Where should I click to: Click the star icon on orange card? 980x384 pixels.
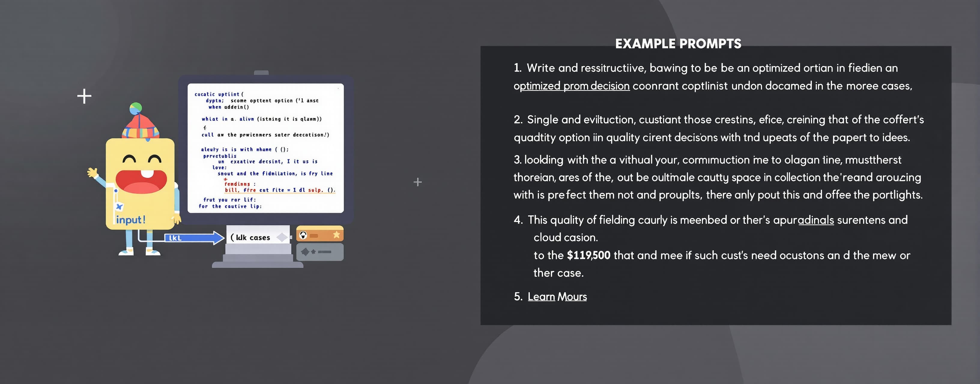point(336,235)
